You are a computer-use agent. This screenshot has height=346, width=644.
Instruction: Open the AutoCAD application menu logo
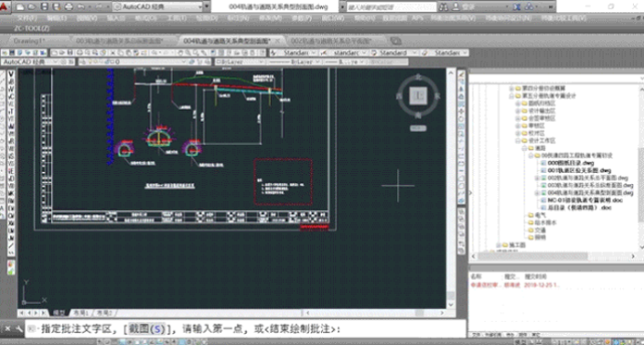[4, 7]
